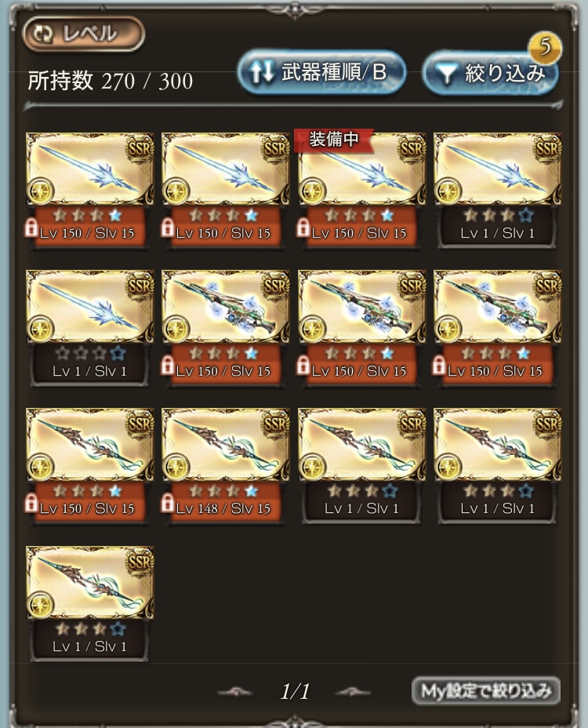Click the My設定で絞り込み button

pyautogui.click(x=486, y=691)
